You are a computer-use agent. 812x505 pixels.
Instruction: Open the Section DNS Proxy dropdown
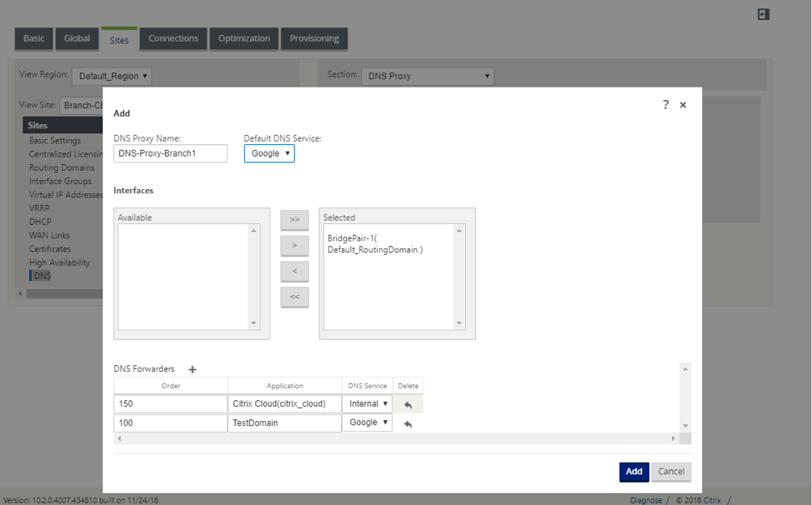pos(428,76)
